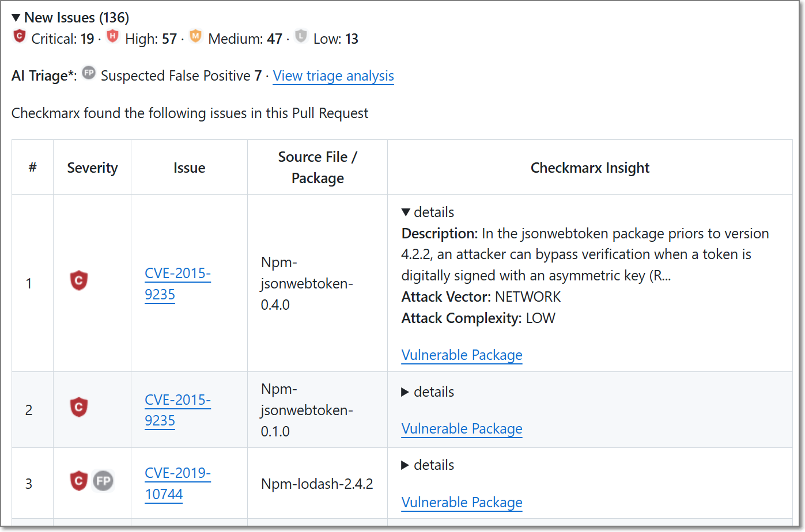Open the View triage analysis link
Image resolution: width=805 pixels, height=532 pixels.
[334, 76]
